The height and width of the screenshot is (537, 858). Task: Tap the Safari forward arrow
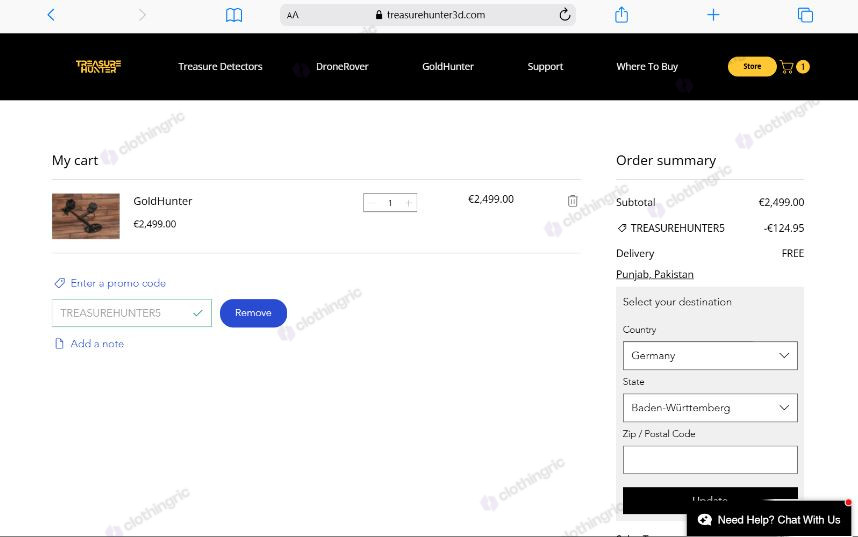click(x=142, y=15)
